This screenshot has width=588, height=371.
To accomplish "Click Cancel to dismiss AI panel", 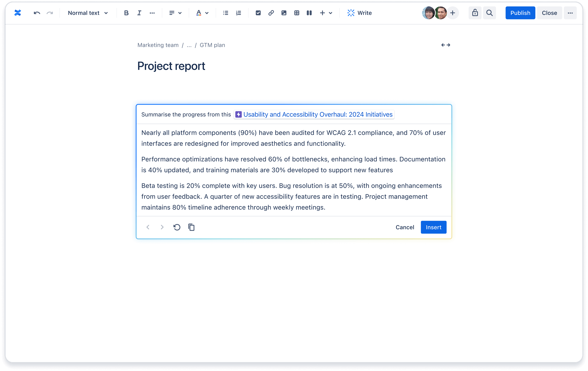I will [x=405, y=227].
